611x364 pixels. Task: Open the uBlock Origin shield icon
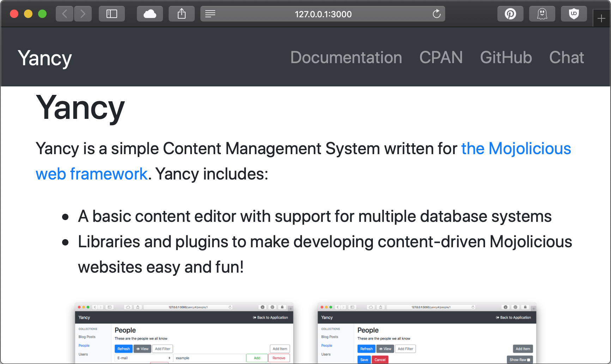[x=574, y=14]
